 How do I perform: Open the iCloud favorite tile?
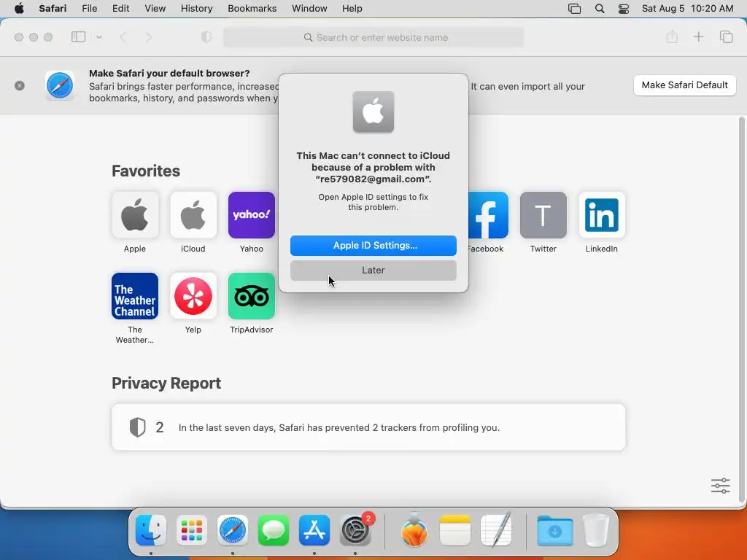click(x=193, y=215)
